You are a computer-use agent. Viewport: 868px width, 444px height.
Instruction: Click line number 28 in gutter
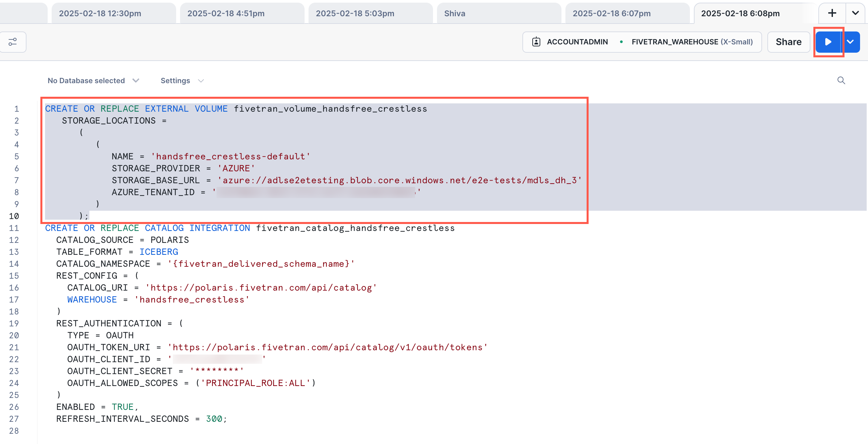click(x=14, y=431)
